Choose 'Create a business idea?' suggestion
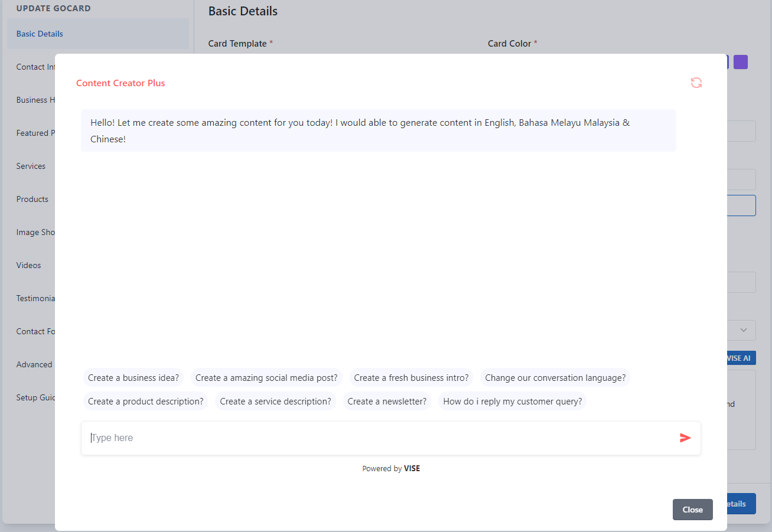Viewport: 772px width, 532px height. (x=133, y=378)
